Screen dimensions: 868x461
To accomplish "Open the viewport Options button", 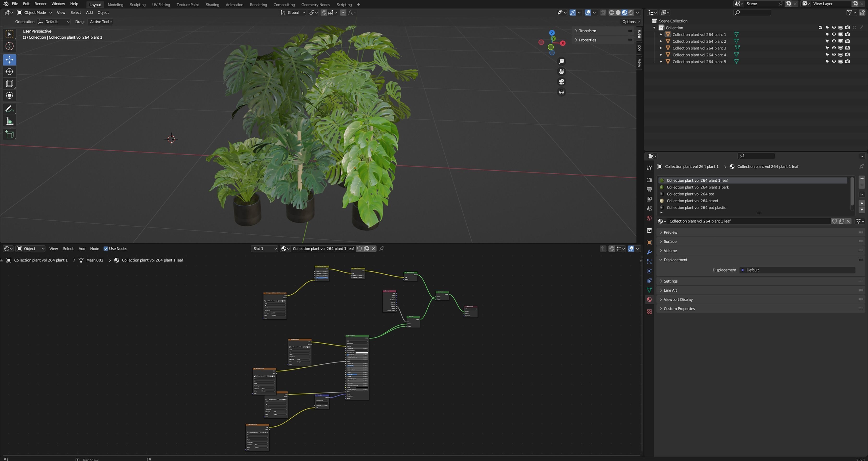I will pyautogui.click(x=631, y=22).
